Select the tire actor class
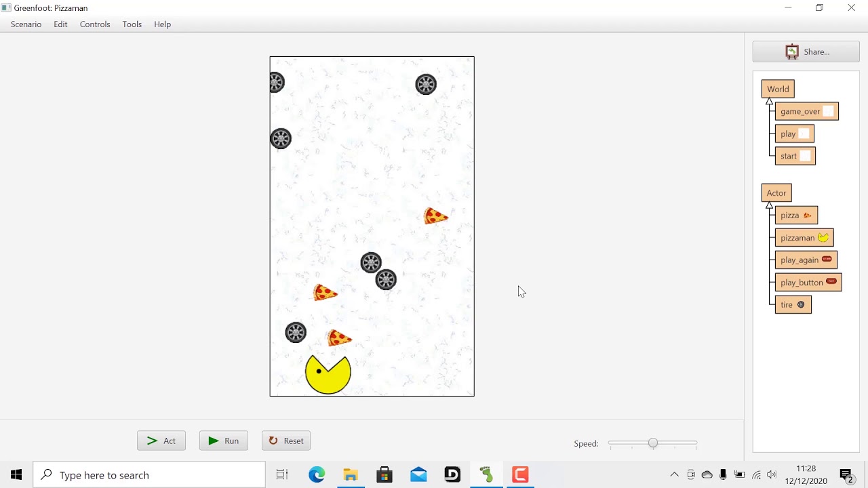This screenshot has width=868, height=488. (x=793, y=305)
